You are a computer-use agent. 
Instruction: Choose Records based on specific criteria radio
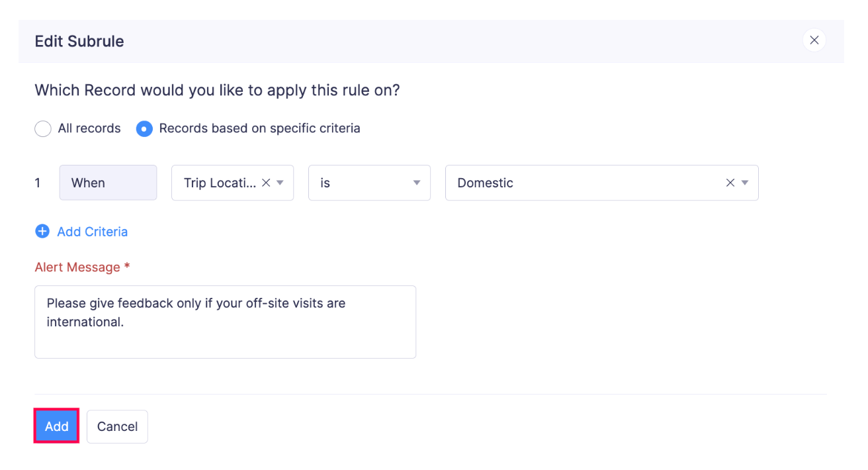tap(144, 128)
